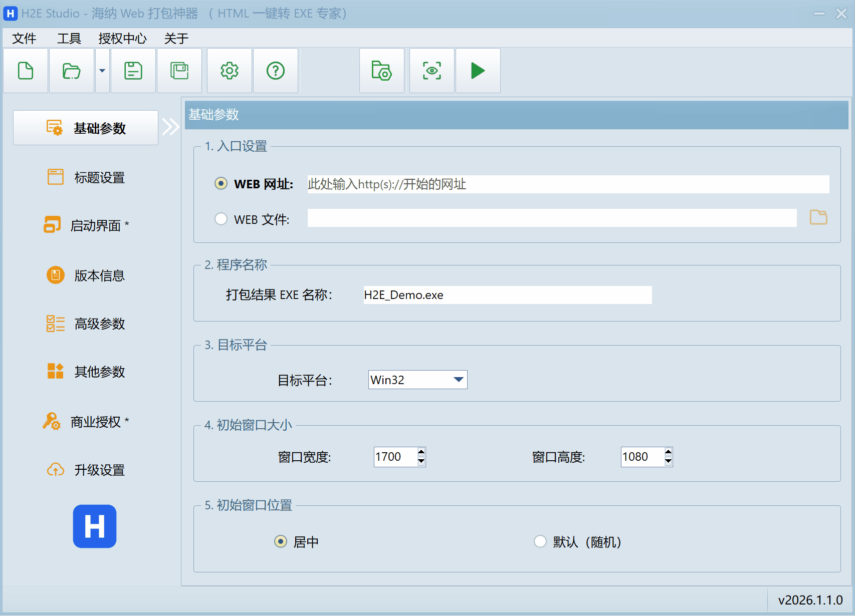
Task: Click the EXE name input field
Action: tap(507, 295)
